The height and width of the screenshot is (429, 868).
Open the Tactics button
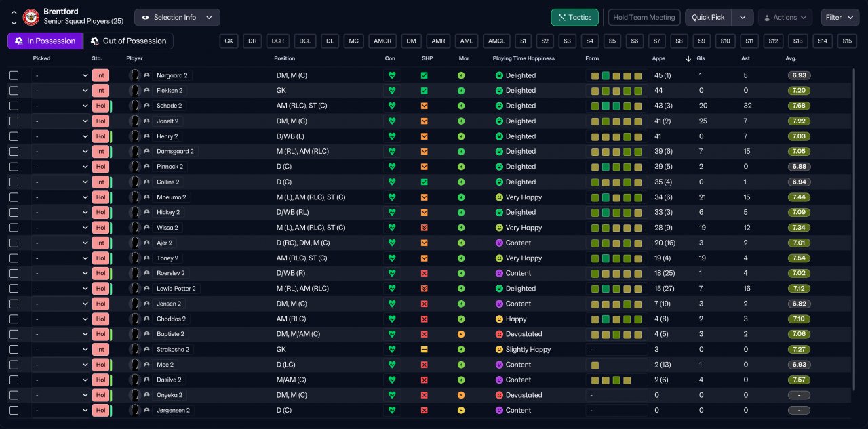point(574,17)
